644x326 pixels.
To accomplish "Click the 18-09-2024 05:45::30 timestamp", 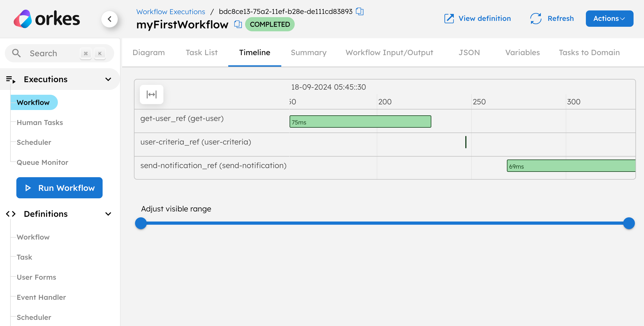I will (328, 87).
